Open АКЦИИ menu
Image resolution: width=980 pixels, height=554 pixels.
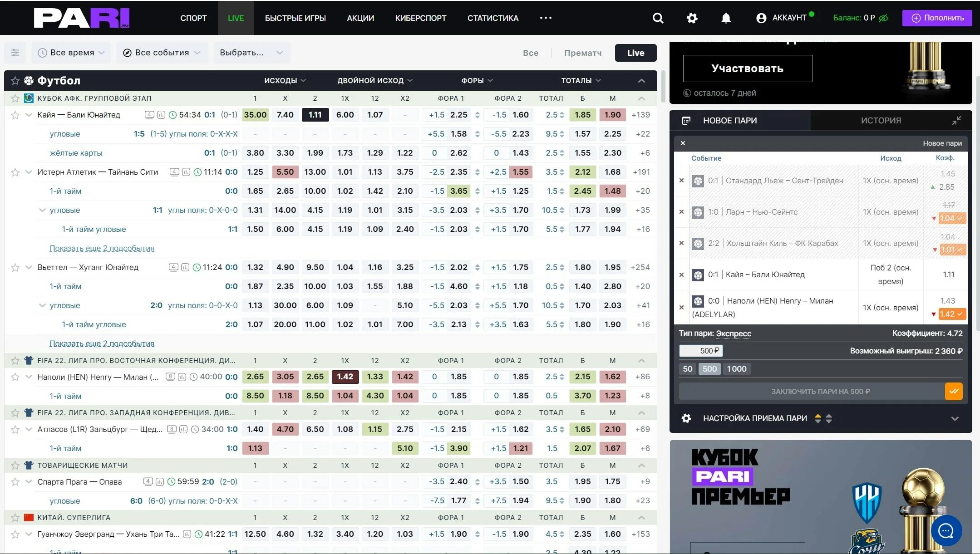360,18
